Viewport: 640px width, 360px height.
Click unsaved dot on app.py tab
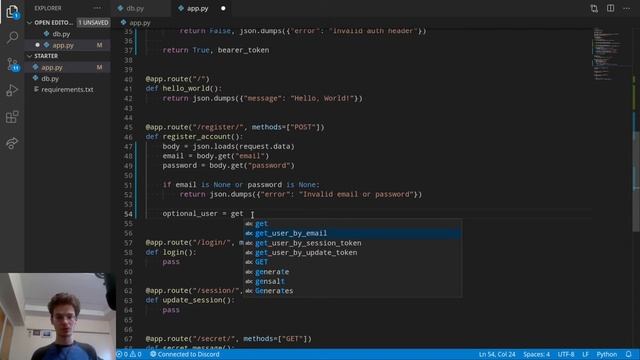click(x=223, y=8)
